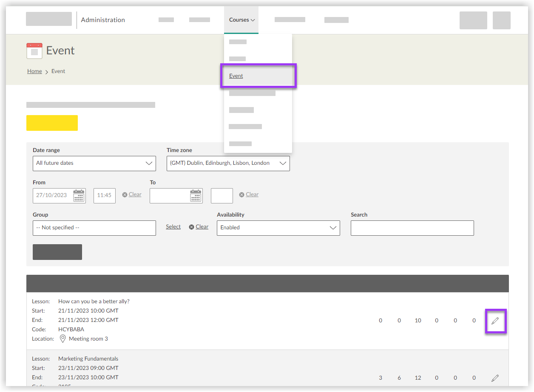534x392 pixels.
Task: Open the From date calendar picker icon
Action: click(79, 195)
